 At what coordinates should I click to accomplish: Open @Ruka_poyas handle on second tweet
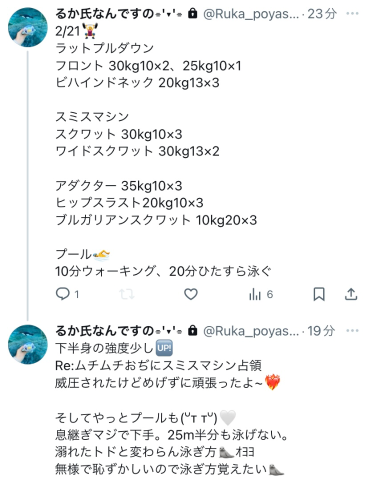pyautogui.click(x=251, y=331)
